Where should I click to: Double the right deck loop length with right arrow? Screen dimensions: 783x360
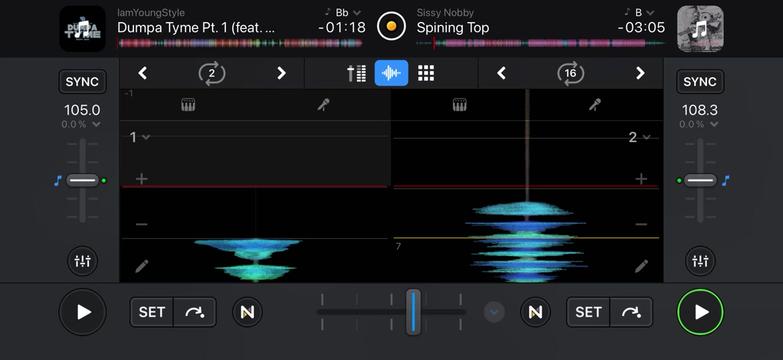tap(640, 73)
